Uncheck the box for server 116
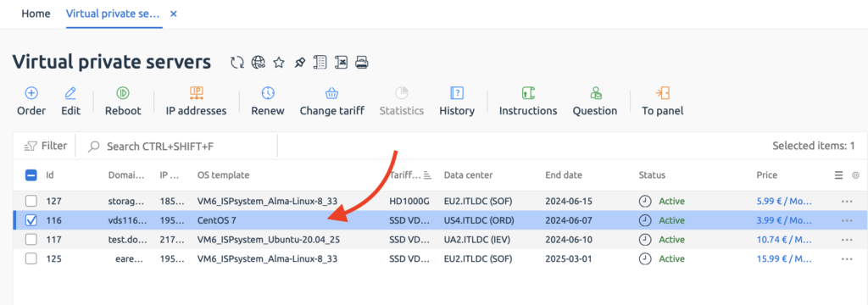The height and width of the screenshot is (305, 868). click(x=31, y=220)
